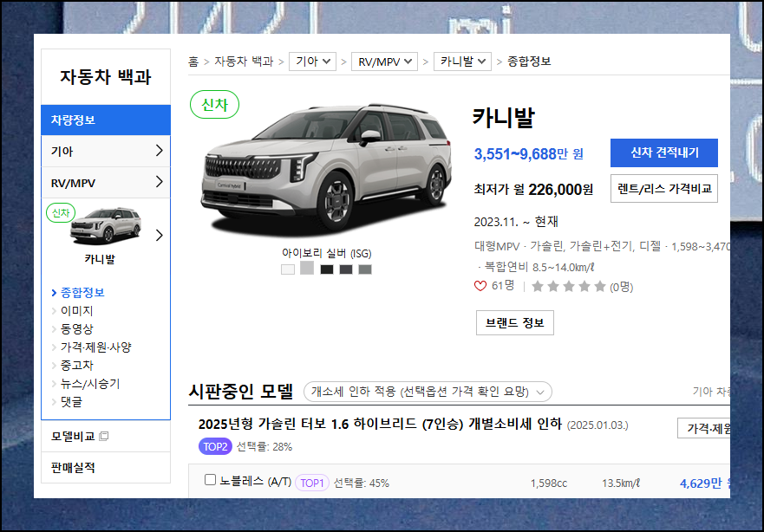This screenshot has width=764, height=532.
Task: Open 종합정보 in the sidebar menu
Action: click(82, 293)
